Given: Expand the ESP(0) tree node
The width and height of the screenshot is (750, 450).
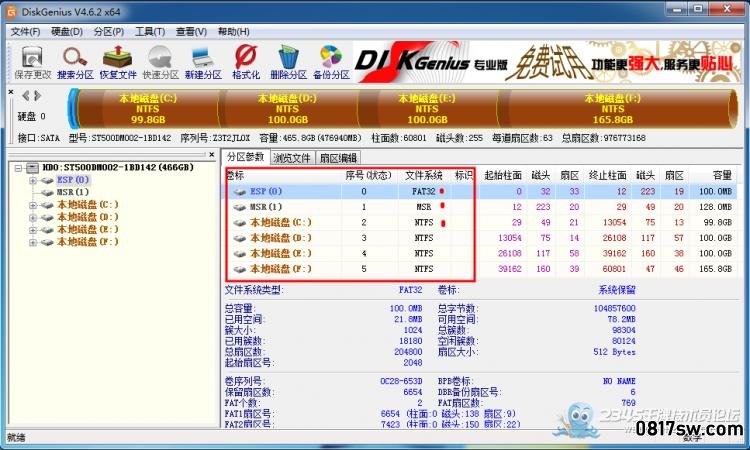Looking at the screenshot, I should 33,180.
